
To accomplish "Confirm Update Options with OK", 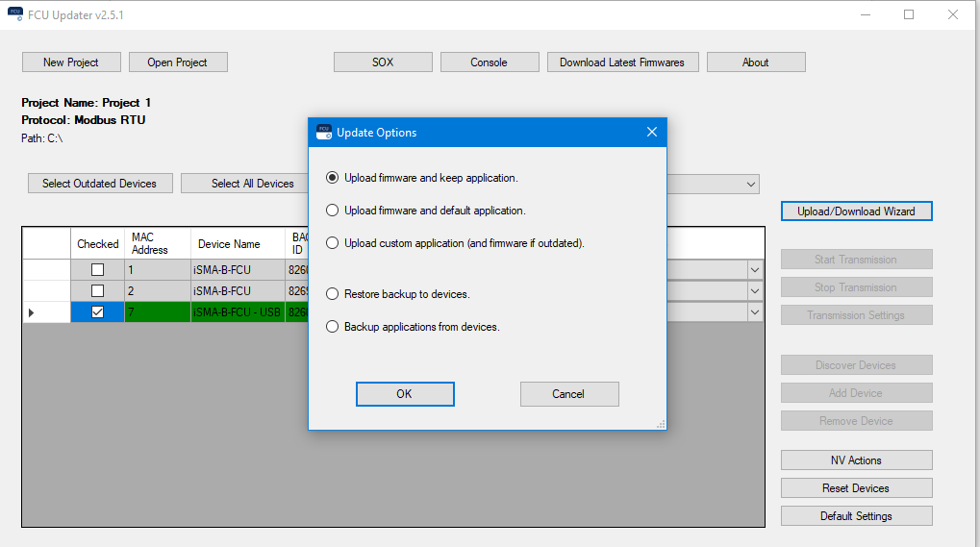I will pos(405,394).
